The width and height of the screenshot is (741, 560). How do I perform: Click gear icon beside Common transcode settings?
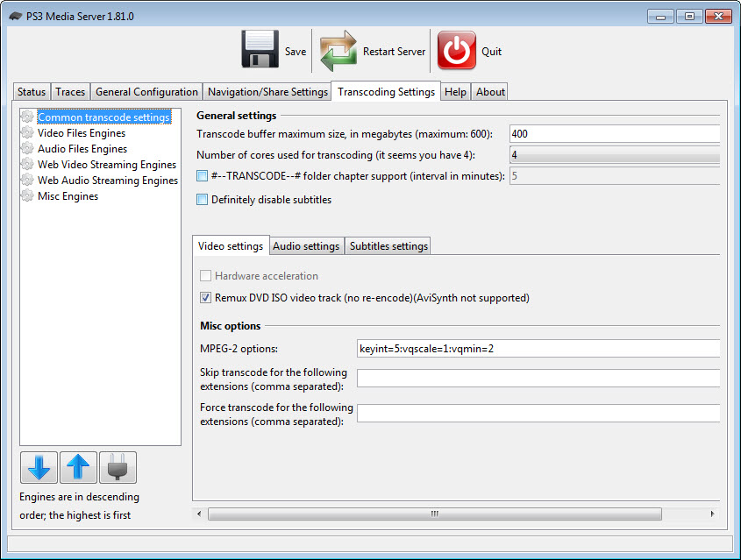27,117
